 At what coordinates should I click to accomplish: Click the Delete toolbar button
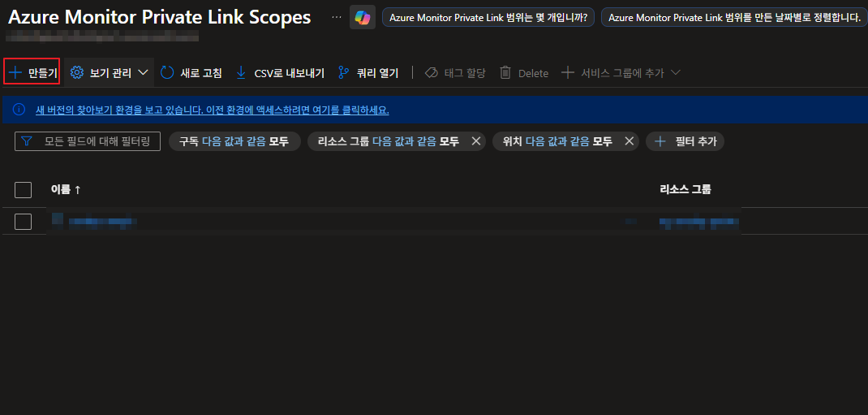[x=524, y=73]
